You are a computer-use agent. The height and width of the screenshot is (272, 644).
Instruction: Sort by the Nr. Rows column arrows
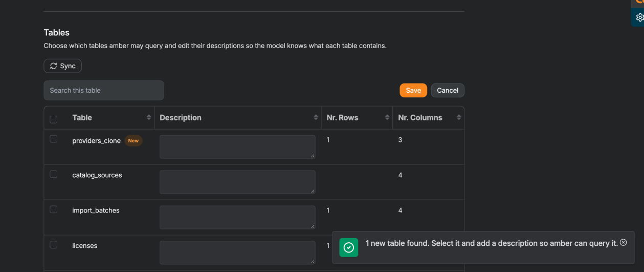(387, 117)
